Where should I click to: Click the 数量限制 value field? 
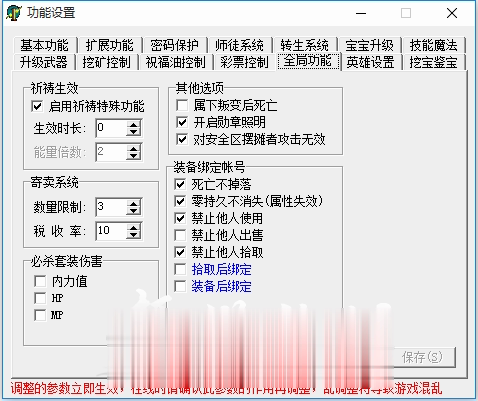(111, 207)
